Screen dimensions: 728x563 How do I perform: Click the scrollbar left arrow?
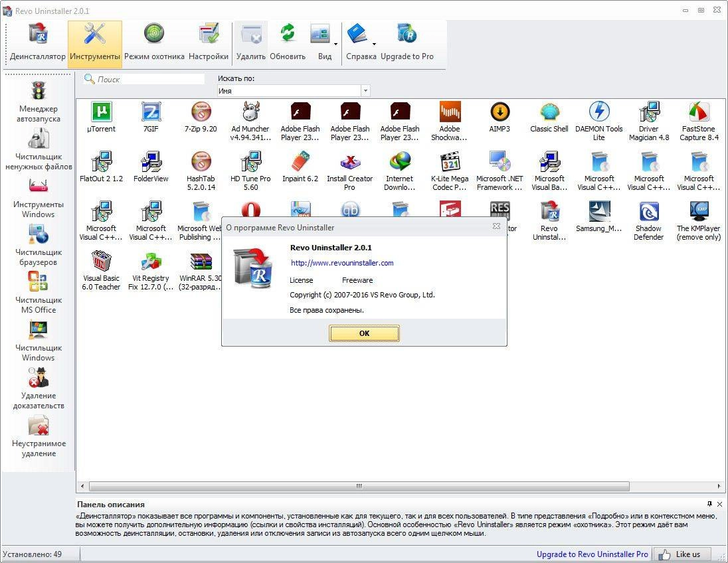pos(82,486)
